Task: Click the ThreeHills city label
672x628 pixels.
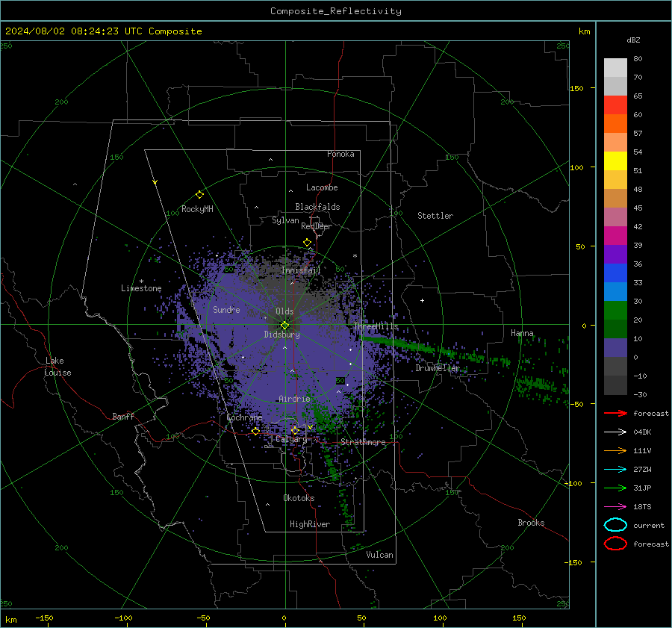Action: 376,326
